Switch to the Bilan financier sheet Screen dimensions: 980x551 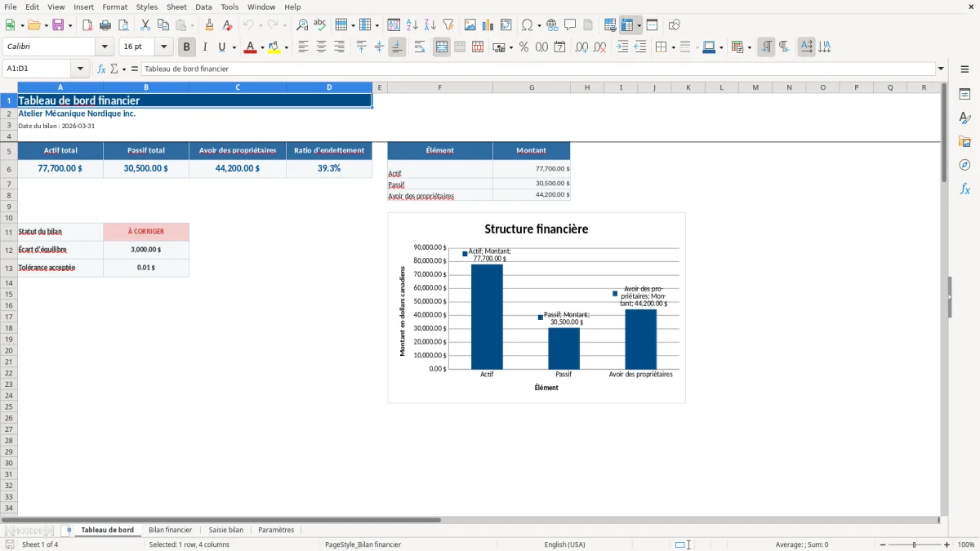[170, 530]
